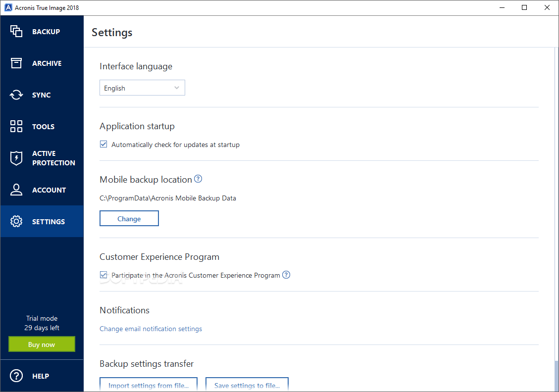Click the Customer Experience Program info icon
The image size is (559, 392).
pyautogui.click(x=286, y=275)
